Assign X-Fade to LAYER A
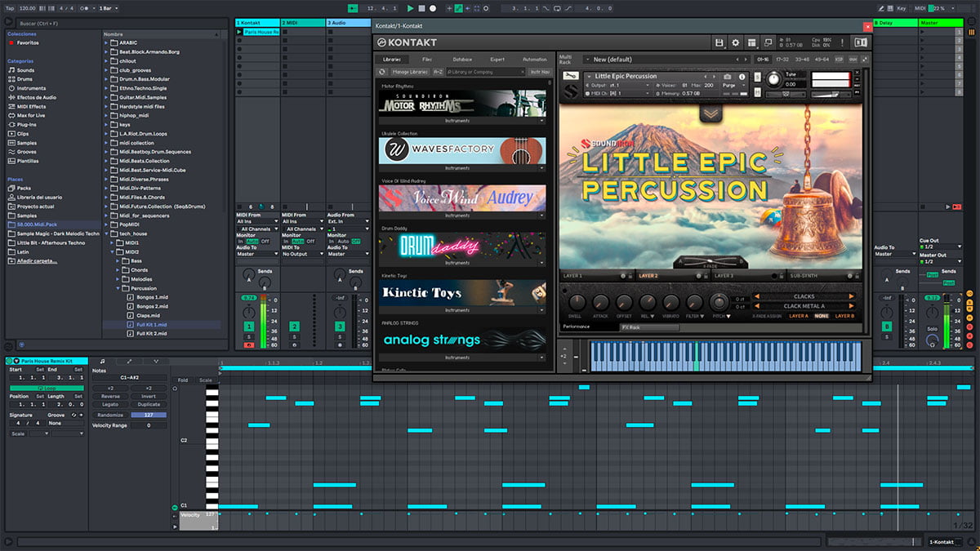This screenshot has width=980, height=551. [798, 316]
